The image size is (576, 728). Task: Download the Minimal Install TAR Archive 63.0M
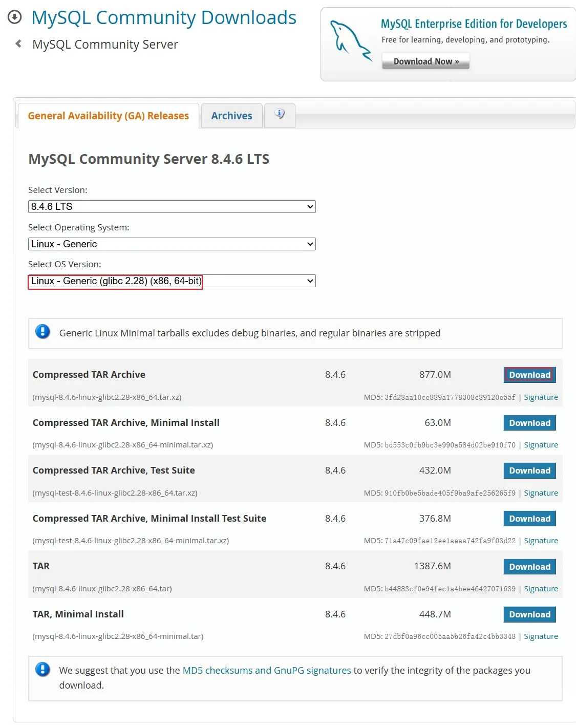tap(529, 423)
